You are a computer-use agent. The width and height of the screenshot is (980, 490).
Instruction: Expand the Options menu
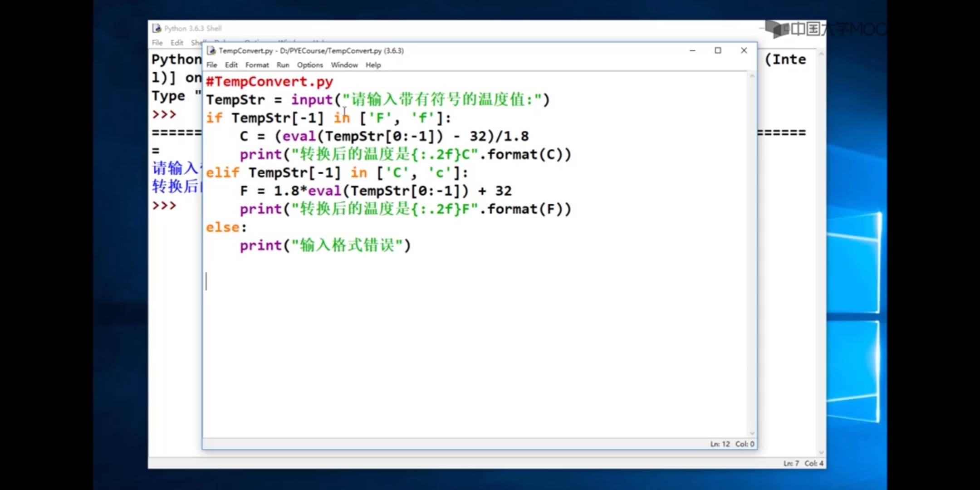tap(310, 65)
